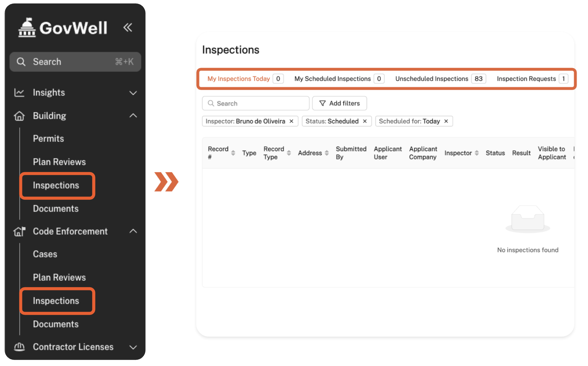Remove the Inspector Bruno de Oliveira filter
Image resolution: width=588 pixels, height=366 pixels.
[x=291, y=121]
